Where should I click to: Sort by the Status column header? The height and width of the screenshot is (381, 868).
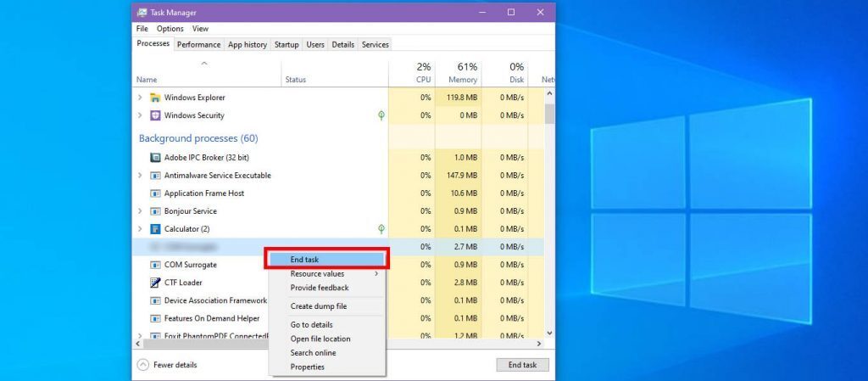pyautogui.click(x=335, y=73)
